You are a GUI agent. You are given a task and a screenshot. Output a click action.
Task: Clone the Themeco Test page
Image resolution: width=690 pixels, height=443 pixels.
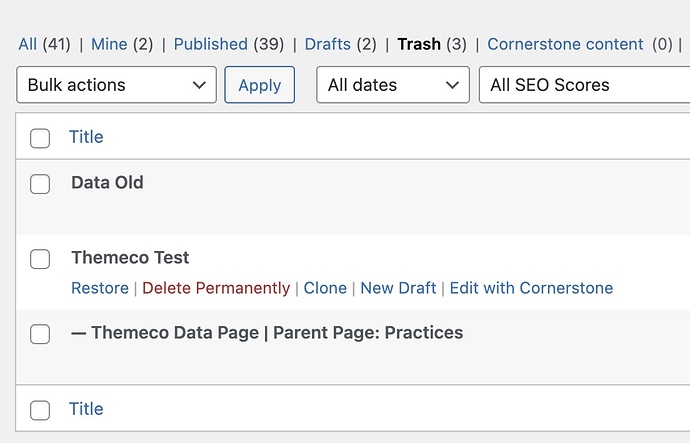click(325, 288)
